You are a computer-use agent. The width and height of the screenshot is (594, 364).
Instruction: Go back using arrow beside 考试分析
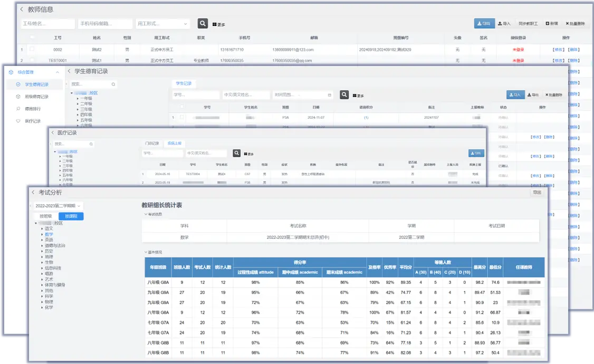(x=33, y=193)
